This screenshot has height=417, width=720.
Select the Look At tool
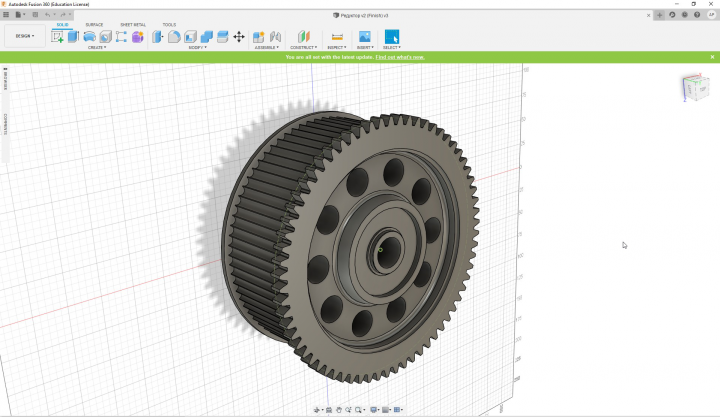329,410
